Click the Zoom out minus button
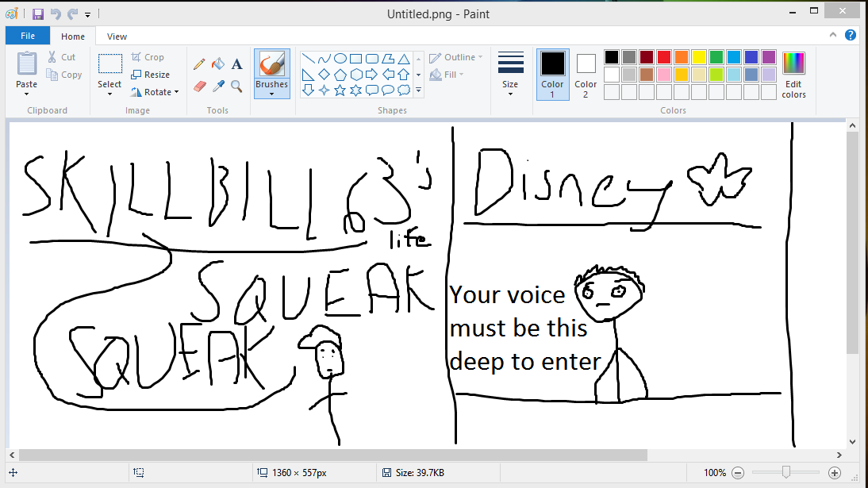868x488 pixels. click(738, 472)
